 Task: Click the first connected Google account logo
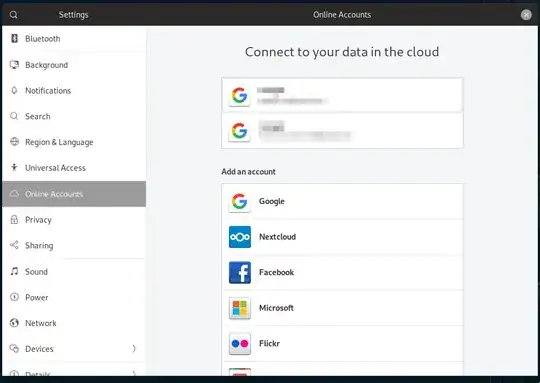[x=240, y=95]
